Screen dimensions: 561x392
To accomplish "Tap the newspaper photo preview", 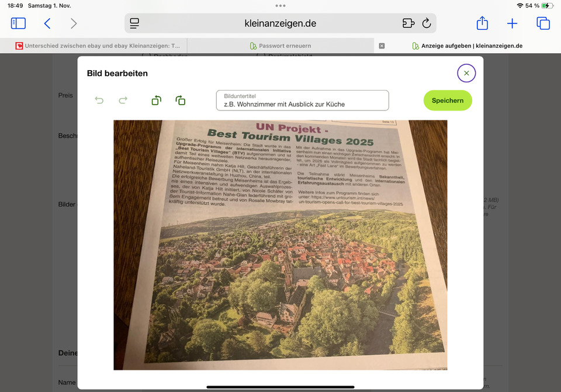I will coord(280,245).
